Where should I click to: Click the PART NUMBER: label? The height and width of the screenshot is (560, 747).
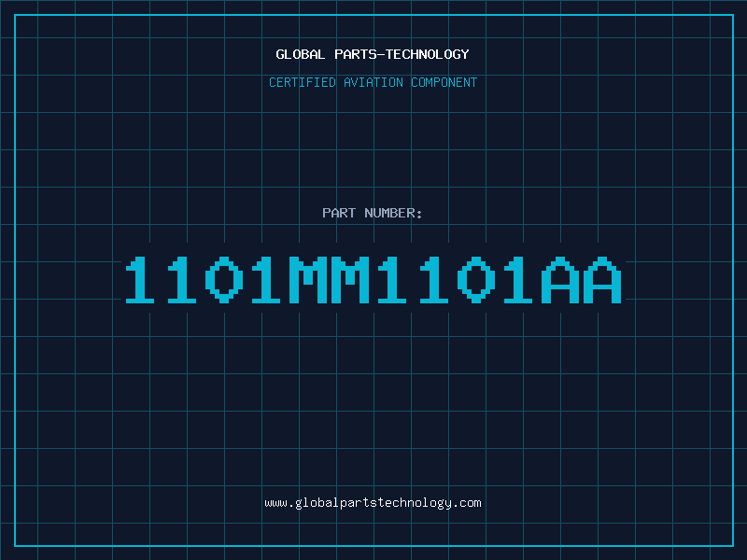coord(373,213)
